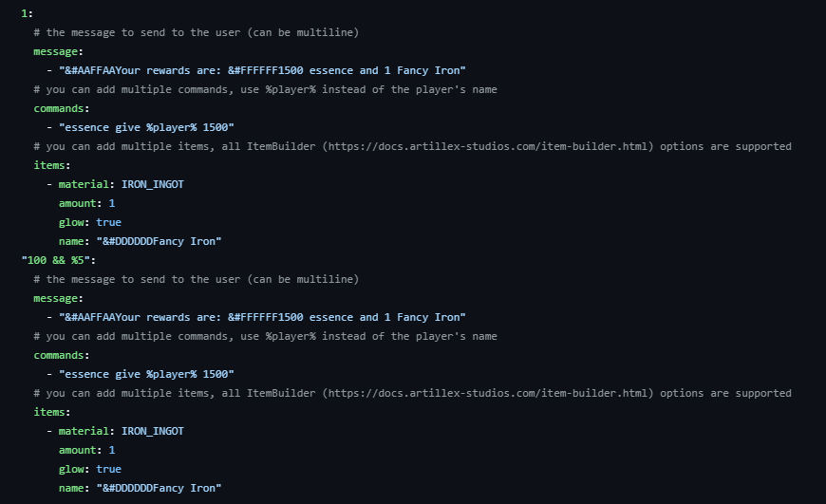This screenshot has height=504, width=826.
Task: Click the "items:" key under "100 && %5"
Action: pyautogui.click(x=52, y=412)
